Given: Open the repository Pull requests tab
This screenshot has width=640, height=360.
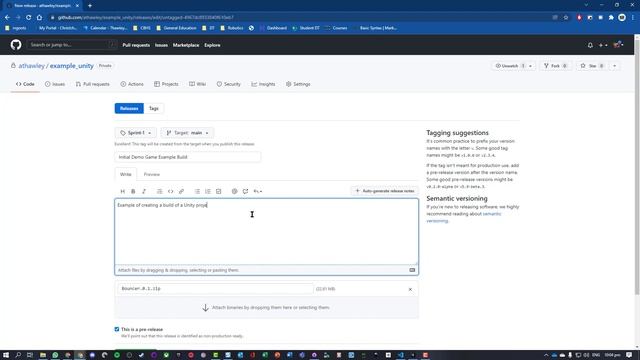Looking at the screenshot, I should [93, 84].
